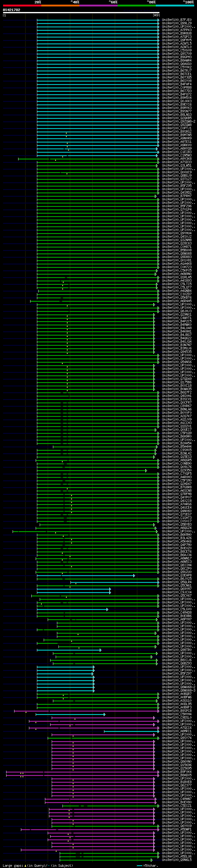The width and height of the screenshot is (197, 868).
Task: Select hit UniRef100_B3N7N7
Action: coord(177,345)
